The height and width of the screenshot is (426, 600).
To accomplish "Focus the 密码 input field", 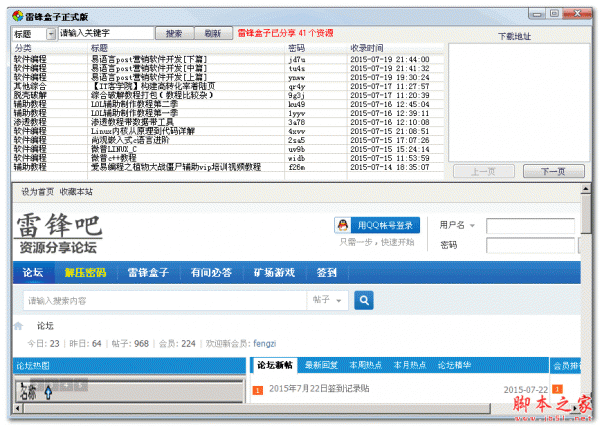I will (530, 245).
